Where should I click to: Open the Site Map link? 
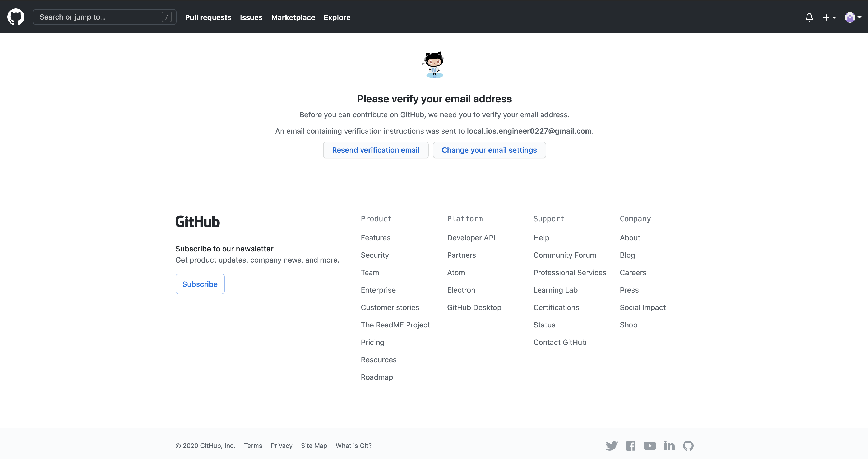click(314, 446)
